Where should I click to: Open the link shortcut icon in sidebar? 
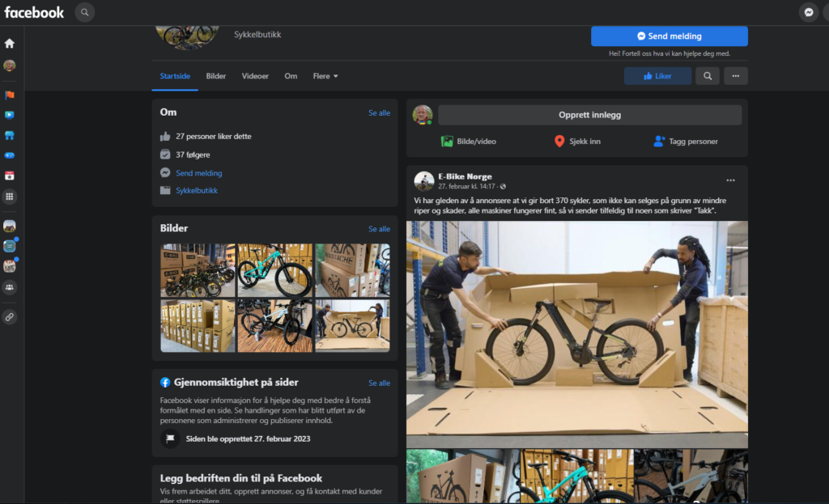click(x=10, y=316)
